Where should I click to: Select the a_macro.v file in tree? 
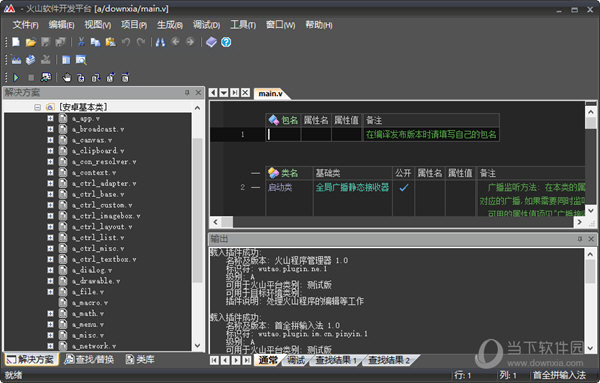click(x=90, y=303)
